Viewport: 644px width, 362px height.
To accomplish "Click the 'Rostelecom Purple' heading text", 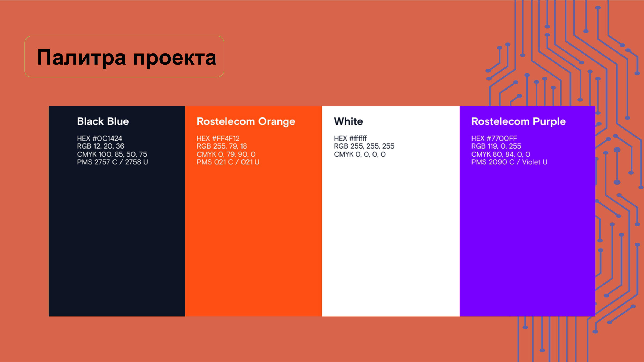I will [x=518, y=121].
